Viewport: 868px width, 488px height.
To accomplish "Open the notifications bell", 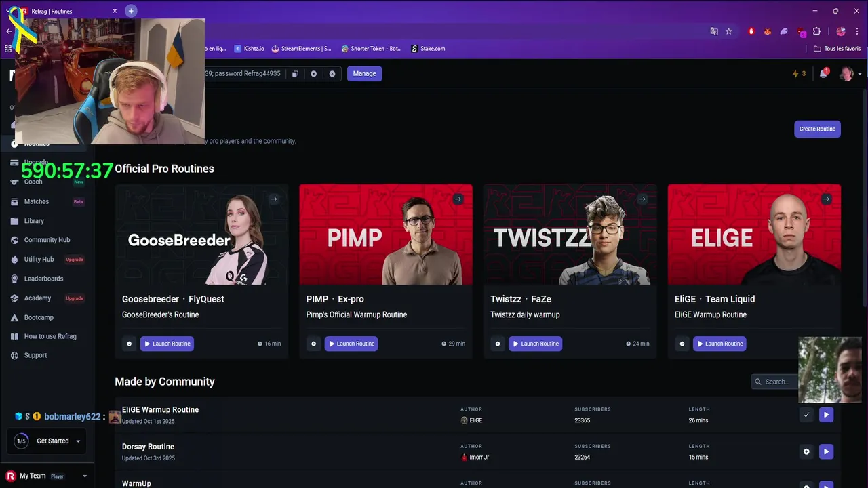I will (x=823, y=73).
